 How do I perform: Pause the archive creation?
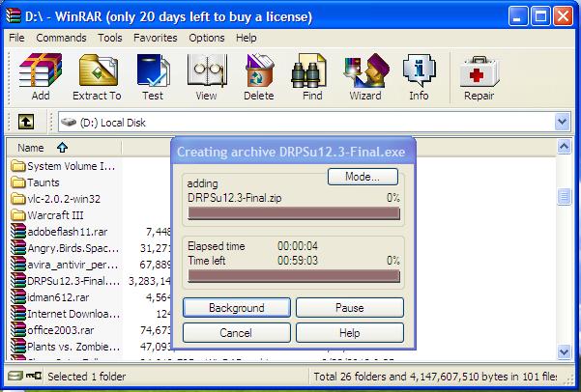[349, 308]
